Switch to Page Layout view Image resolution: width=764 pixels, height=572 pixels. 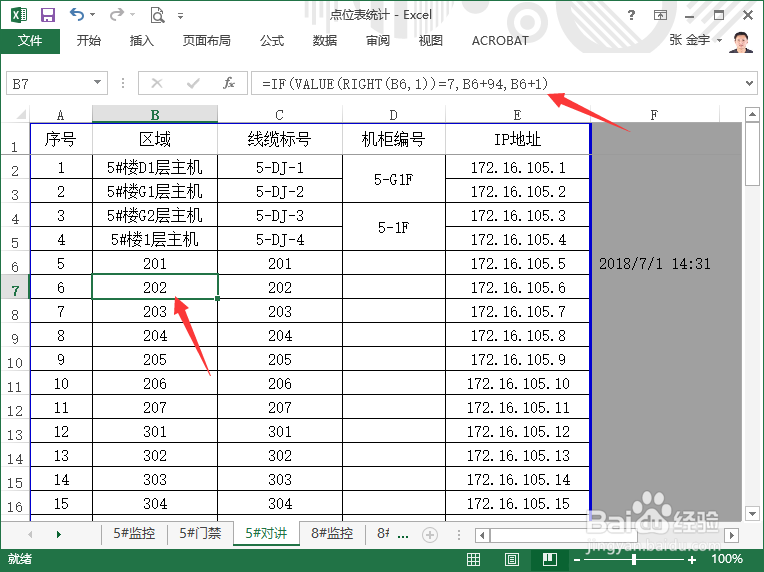[x=512, y=559]
